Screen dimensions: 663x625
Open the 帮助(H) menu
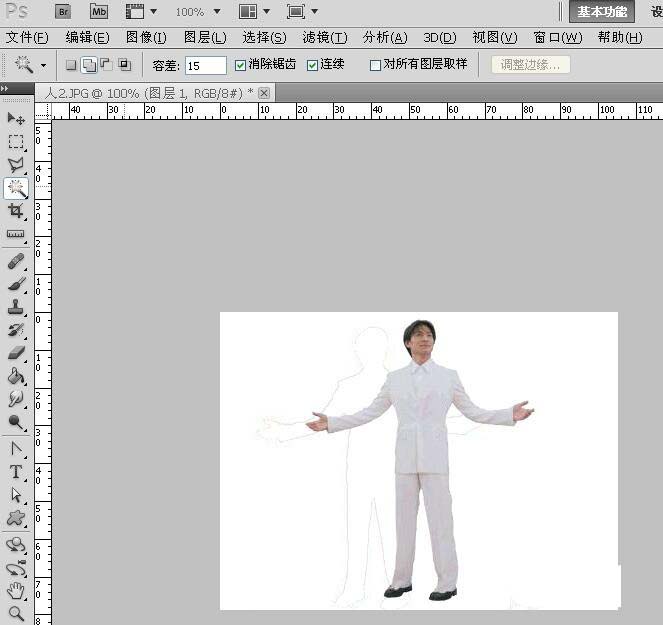[x=620, y=38]
